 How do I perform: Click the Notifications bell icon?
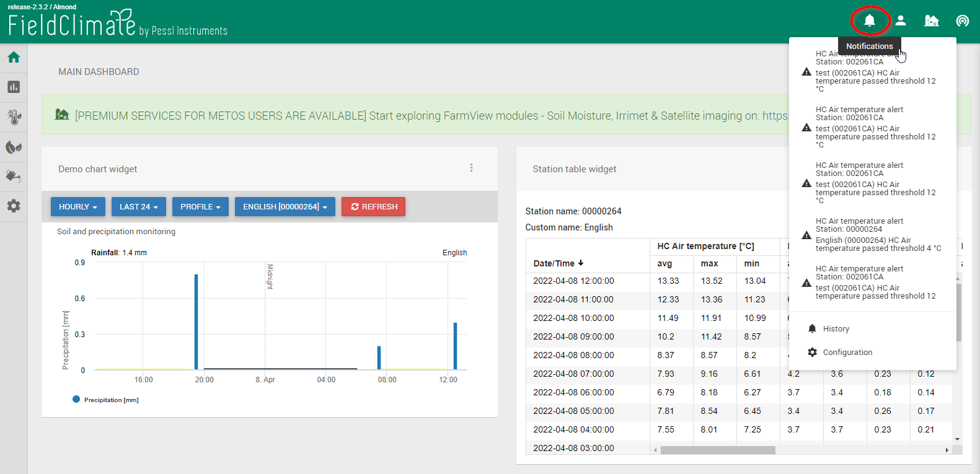tap(870, 20)
